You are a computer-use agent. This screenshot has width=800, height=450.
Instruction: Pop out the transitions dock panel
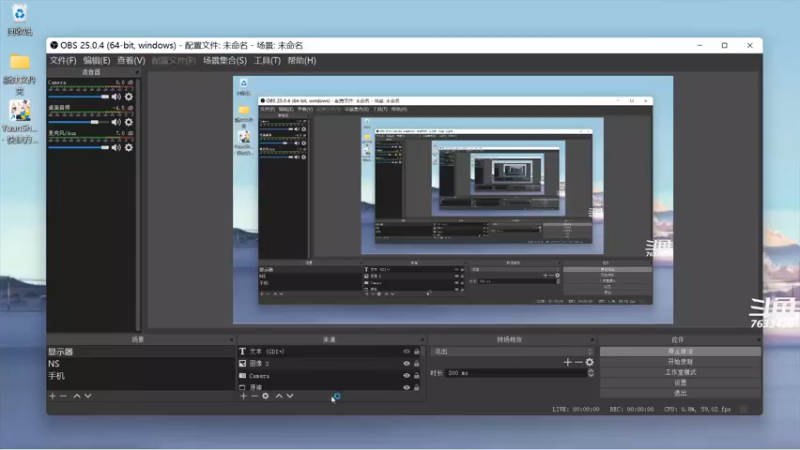point(592,339)
